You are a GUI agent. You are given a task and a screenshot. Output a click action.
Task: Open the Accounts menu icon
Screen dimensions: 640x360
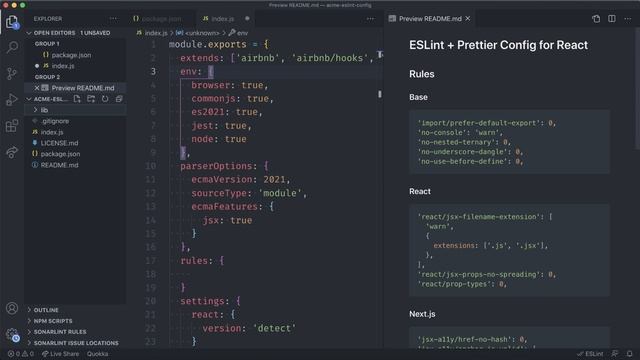coord(12,308)
